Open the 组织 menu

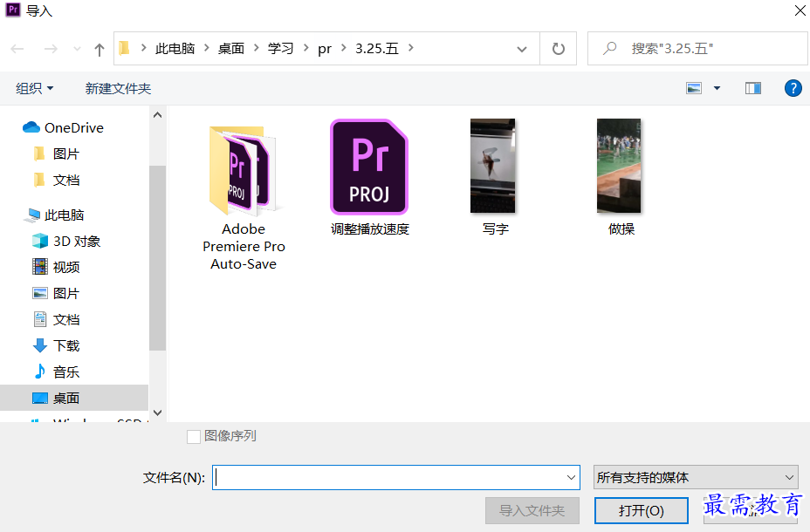35,88
